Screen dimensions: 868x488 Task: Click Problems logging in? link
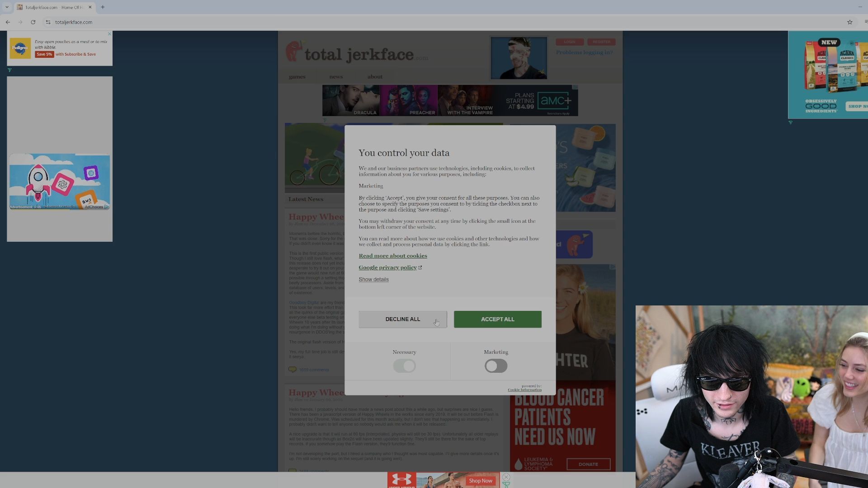click(584, 52)
